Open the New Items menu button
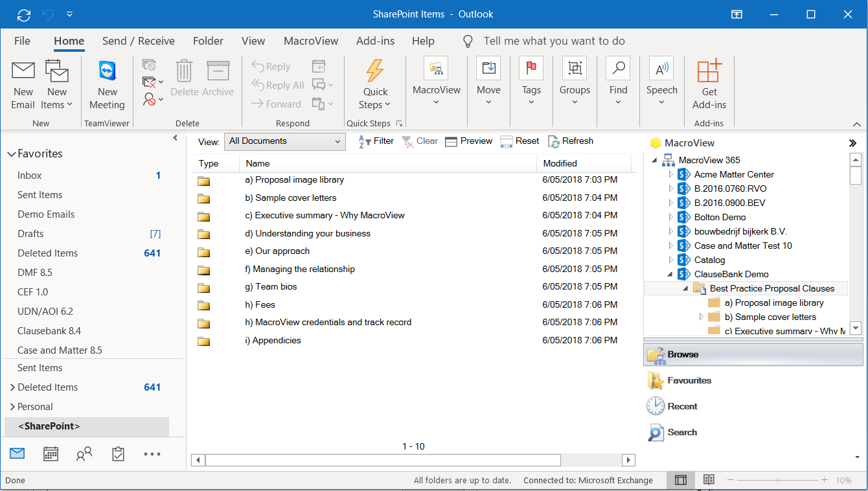This screenshot has width=868, height=491. click(x=57, y=85)
